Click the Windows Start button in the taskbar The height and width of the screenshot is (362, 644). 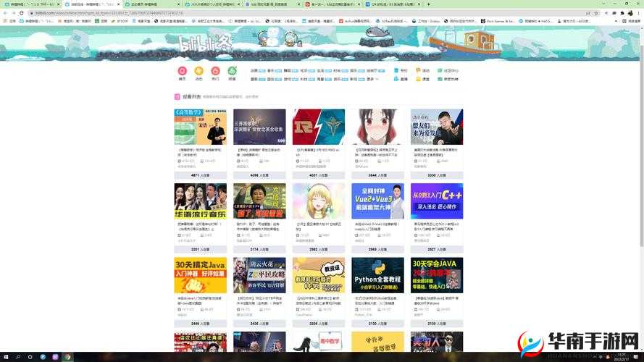[x=6, y=357]
